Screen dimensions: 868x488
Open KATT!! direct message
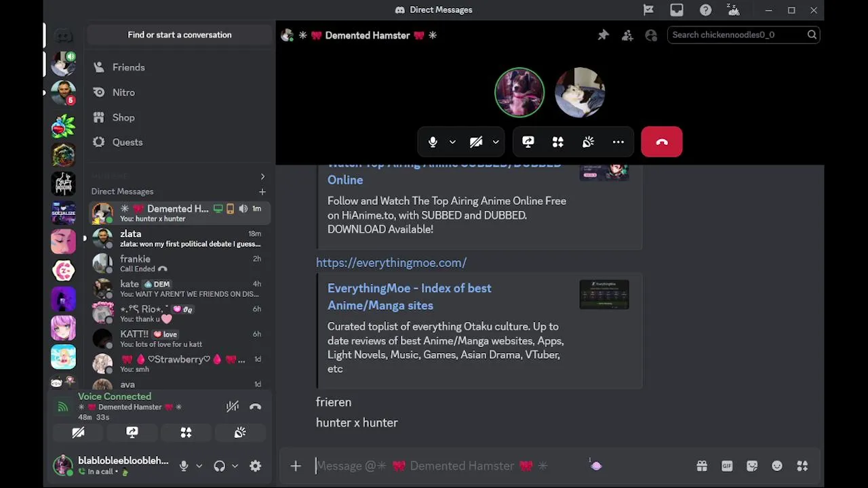[x=180, y=339]
